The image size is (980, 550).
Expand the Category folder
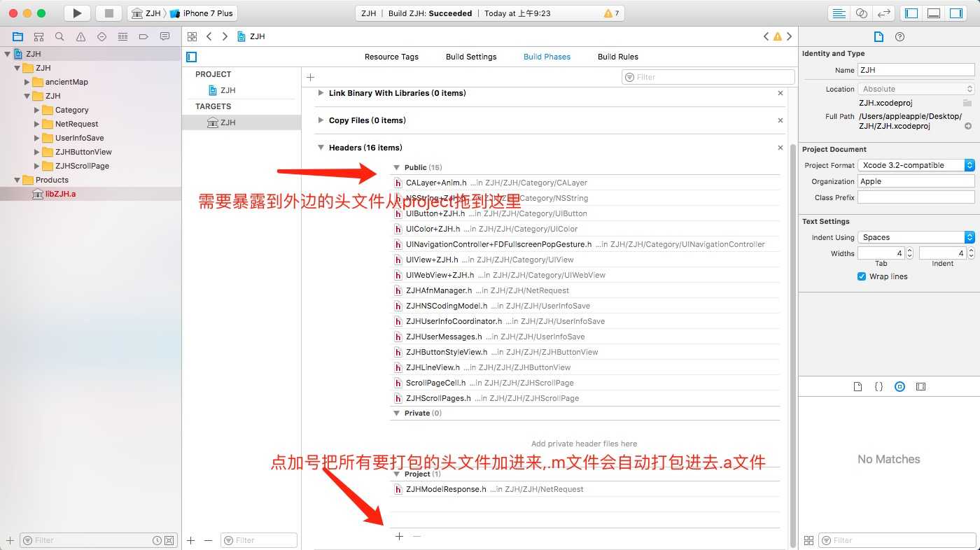(37, 110)
